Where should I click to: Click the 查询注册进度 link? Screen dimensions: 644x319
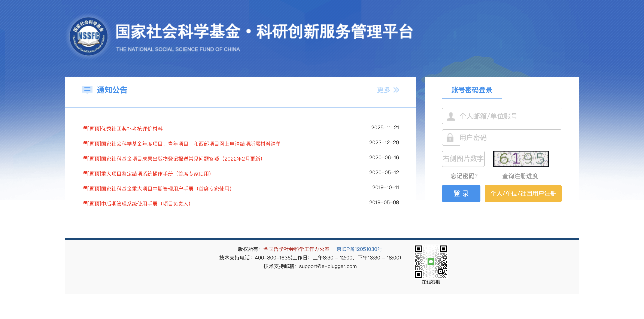(520, 176)
